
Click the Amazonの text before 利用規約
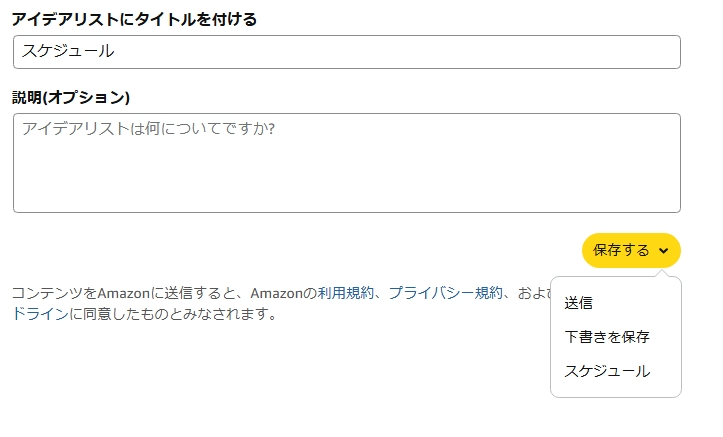[x=284, y=293]
